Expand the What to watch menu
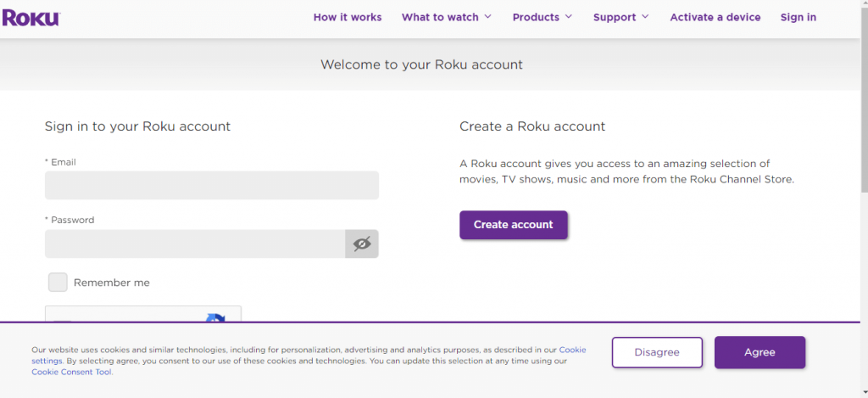The image size is (868, 398). (446, 17)
